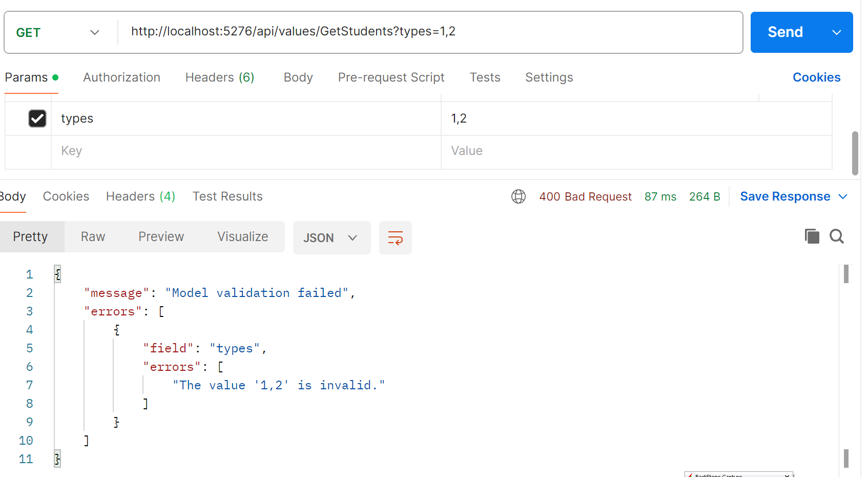Click the 87 ms response time
The image size is (868, 477).
click(660, 196)
